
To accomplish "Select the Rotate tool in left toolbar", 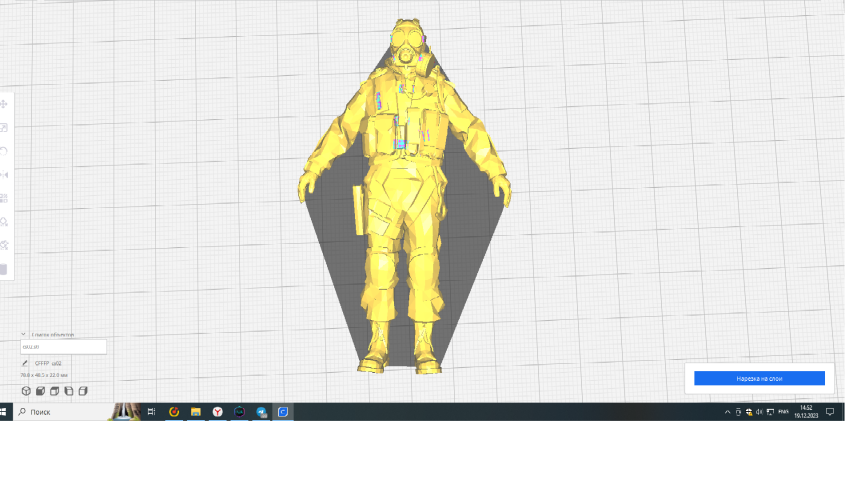I will point(4,151).
